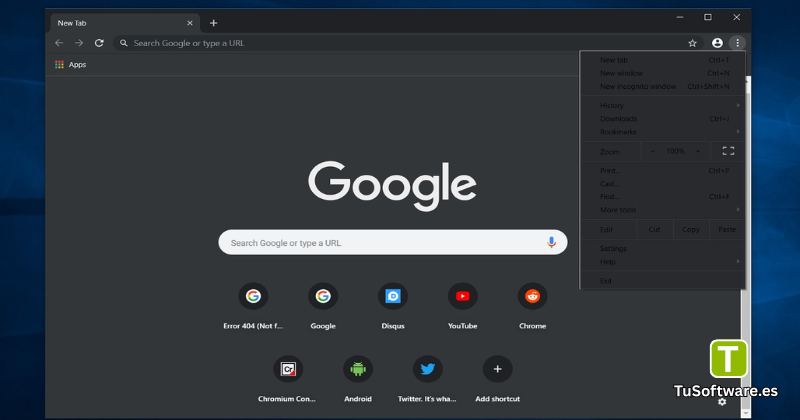Open the Google shortcut tile
This screenshot has width=800, height=420.
(323, 305)
